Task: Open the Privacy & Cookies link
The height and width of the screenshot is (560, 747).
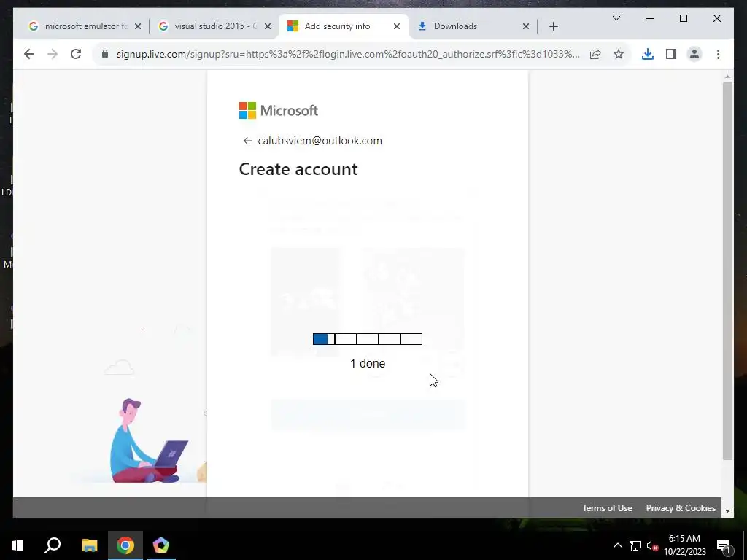Action: pyautogui.click(x=681, y=508)
